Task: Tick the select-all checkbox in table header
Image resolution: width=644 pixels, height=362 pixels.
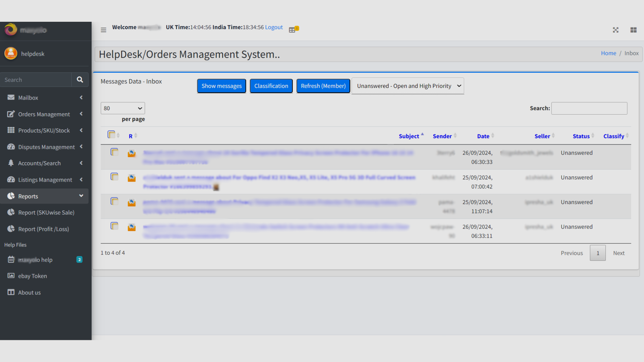Action: pyautogui.click(x=111, y=134)
